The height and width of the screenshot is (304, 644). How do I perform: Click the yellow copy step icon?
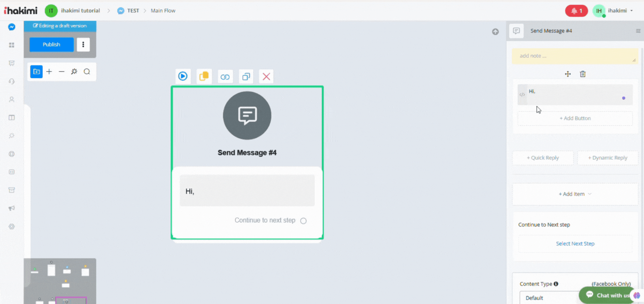pos(204,76)
